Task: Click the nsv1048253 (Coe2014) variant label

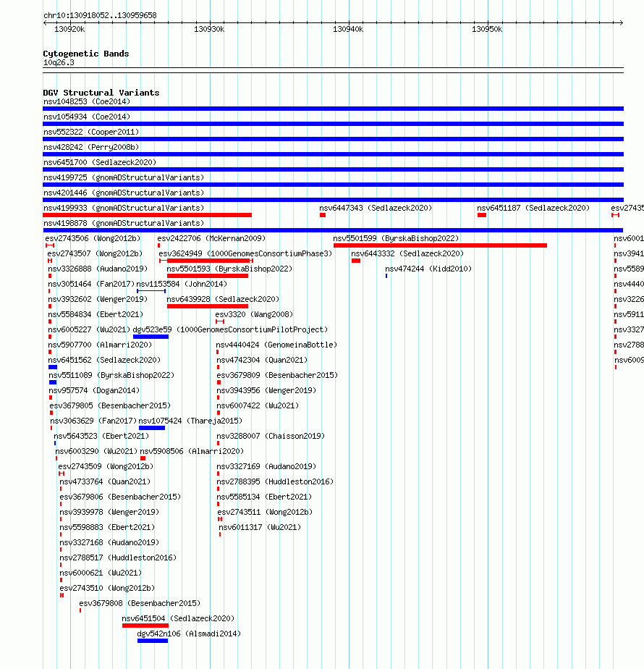Action: (x=87, y=101)
